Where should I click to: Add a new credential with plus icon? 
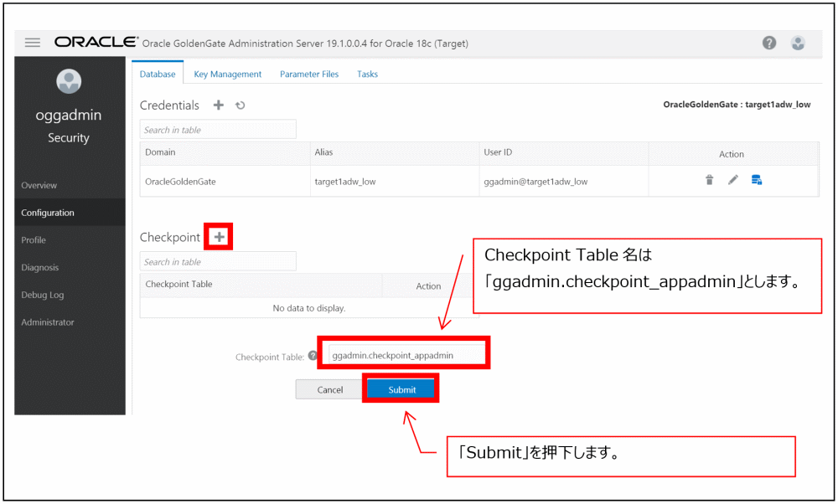click(219, 105)
